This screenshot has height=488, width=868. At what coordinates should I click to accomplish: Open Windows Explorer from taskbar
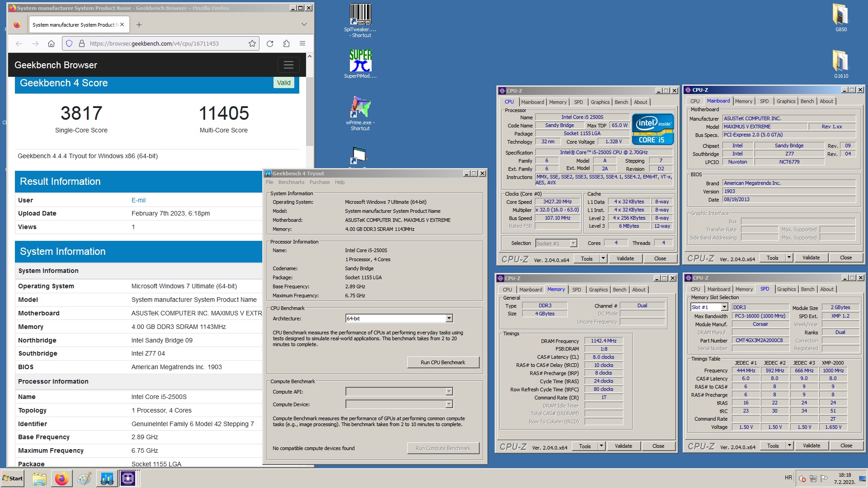click(39, 479)
